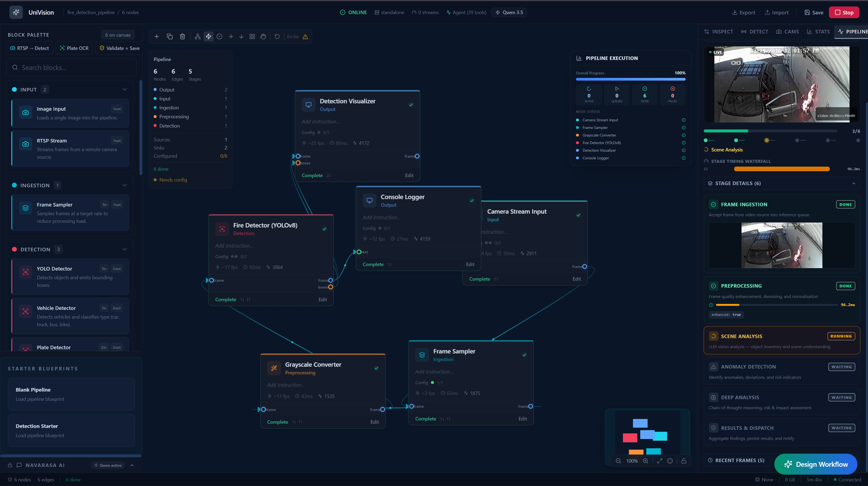Collapse the DETECTION block category

click(125, 249)
